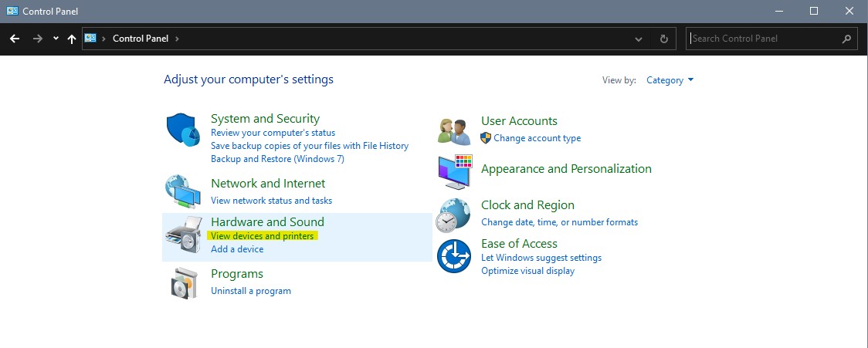Open Uninstall a program link
The image size is (868, 348).
point(251,291)
